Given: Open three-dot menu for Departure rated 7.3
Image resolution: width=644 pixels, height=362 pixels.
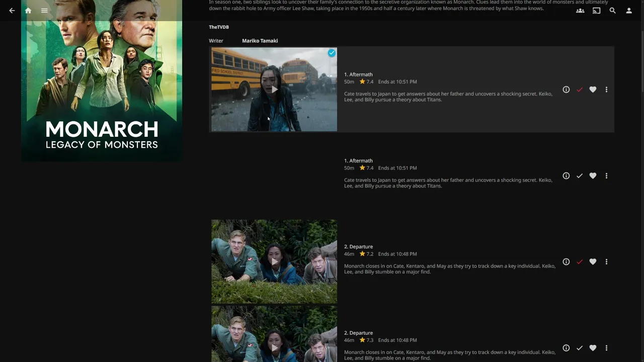Looking at the screenshot, I should pyautogui.click(x=606, y=348).
